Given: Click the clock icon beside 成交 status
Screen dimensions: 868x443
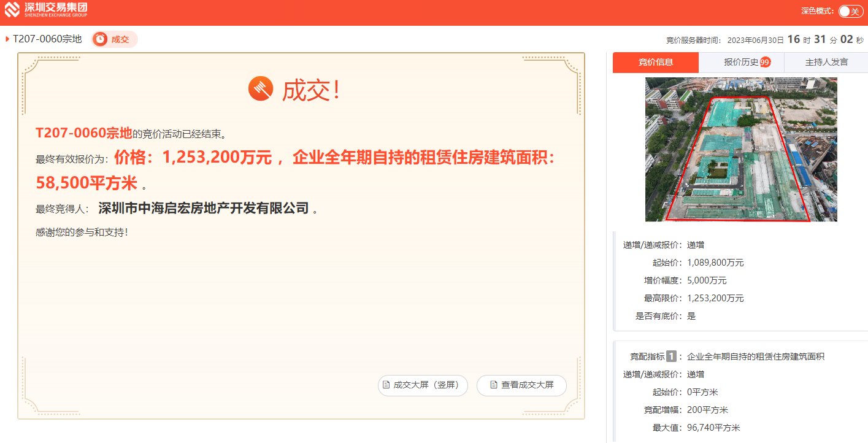Looking at the screenshot, I should coord(100,39).
